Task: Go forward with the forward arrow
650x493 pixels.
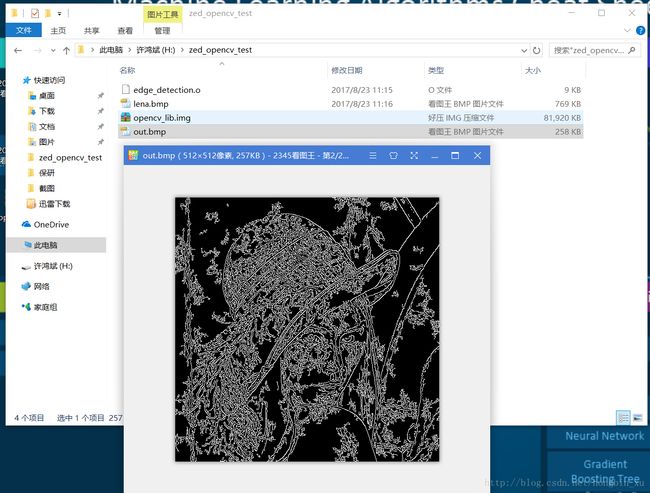Action: pyautogui.click(x=38, y=51)
